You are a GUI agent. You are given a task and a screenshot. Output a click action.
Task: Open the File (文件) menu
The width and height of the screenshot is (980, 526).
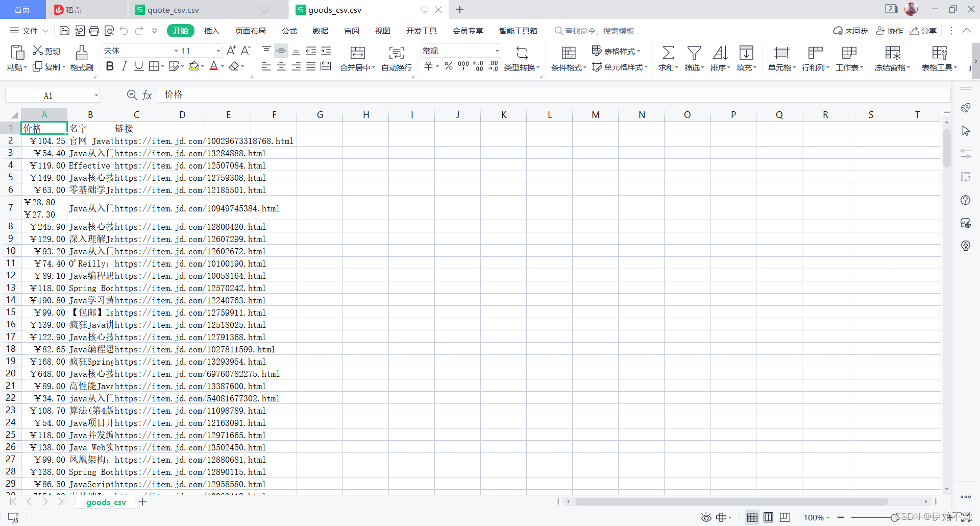pos(29,31)
